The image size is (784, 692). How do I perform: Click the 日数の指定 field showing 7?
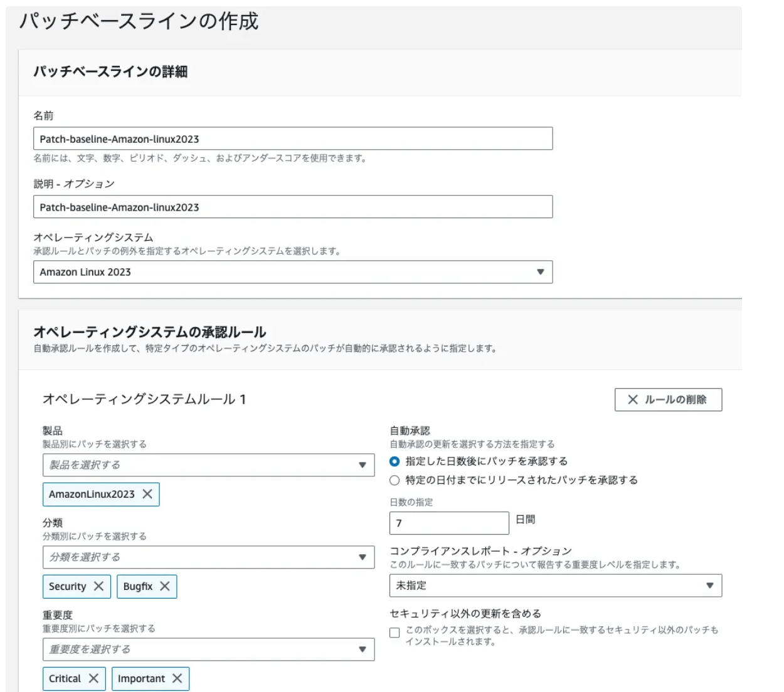click(x=449, y=523)
